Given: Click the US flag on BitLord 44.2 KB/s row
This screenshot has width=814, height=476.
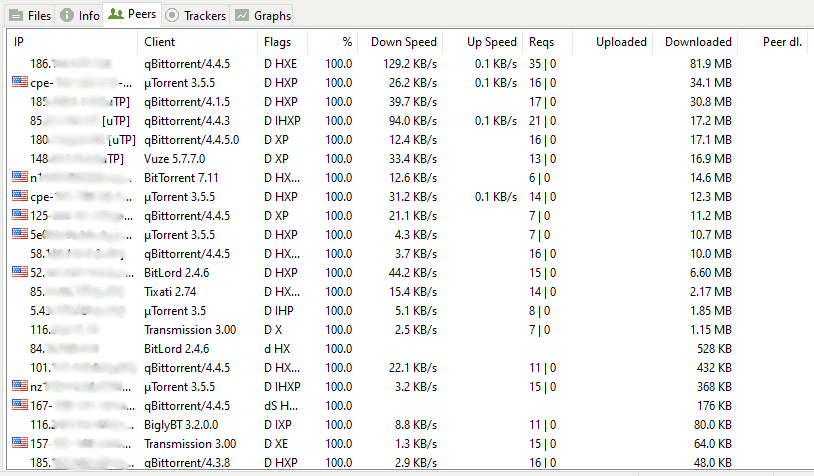Looking at the screenshot, I should [x=20, y=271].
